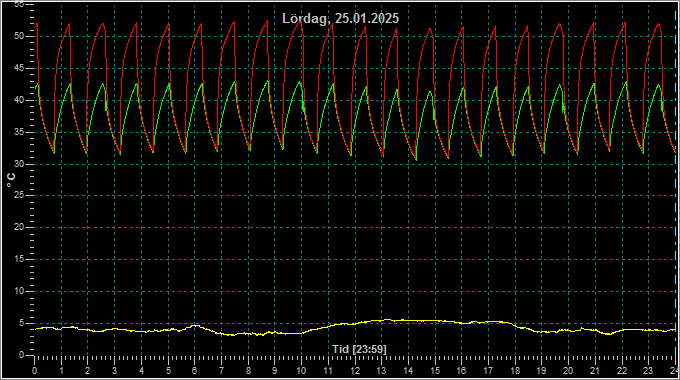Select hour 12 on the time axis
680x380 pixels.
[x=355, y=371]
